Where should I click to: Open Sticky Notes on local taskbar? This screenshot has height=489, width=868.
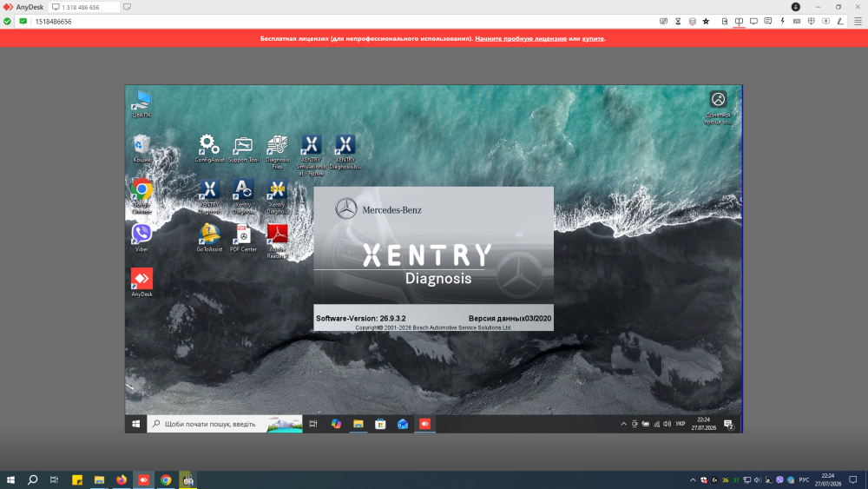(77, 479)
